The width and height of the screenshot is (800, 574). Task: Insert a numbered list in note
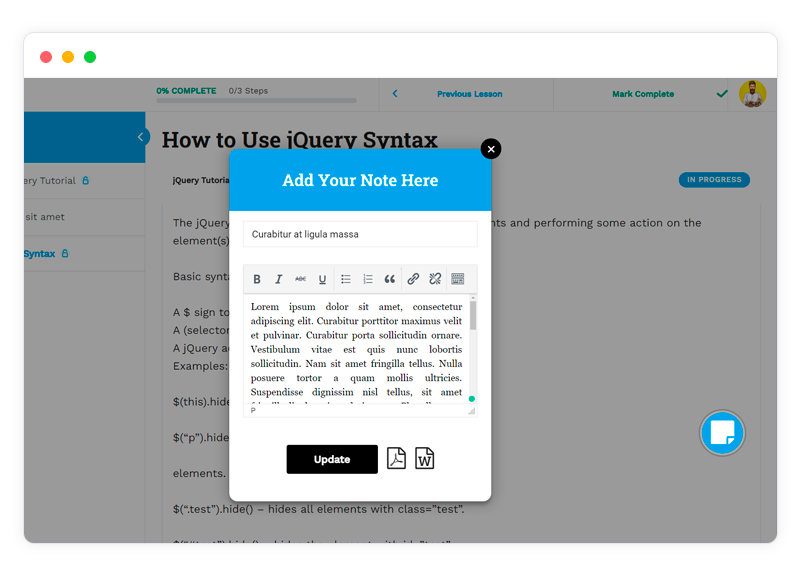368,279
